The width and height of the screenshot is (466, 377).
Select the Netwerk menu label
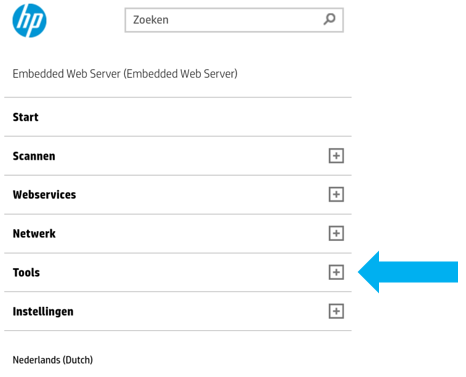coord(34,234)
